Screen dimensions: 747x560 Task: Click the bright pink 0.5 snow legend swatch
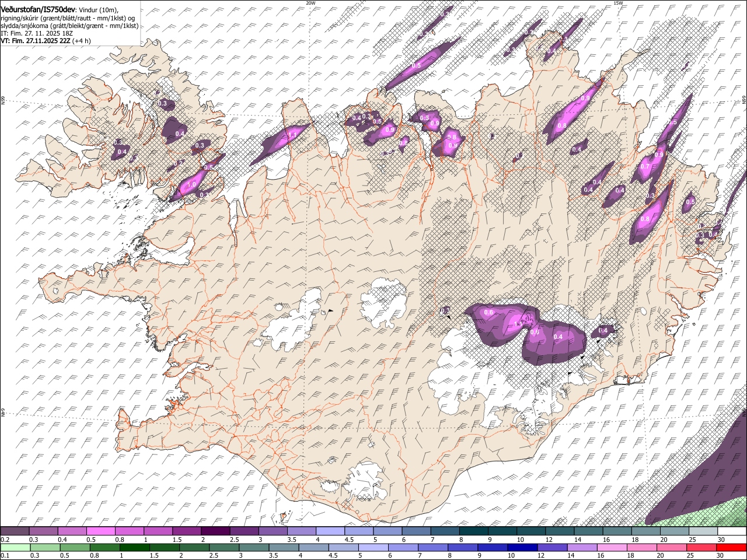tap(100, 531)
